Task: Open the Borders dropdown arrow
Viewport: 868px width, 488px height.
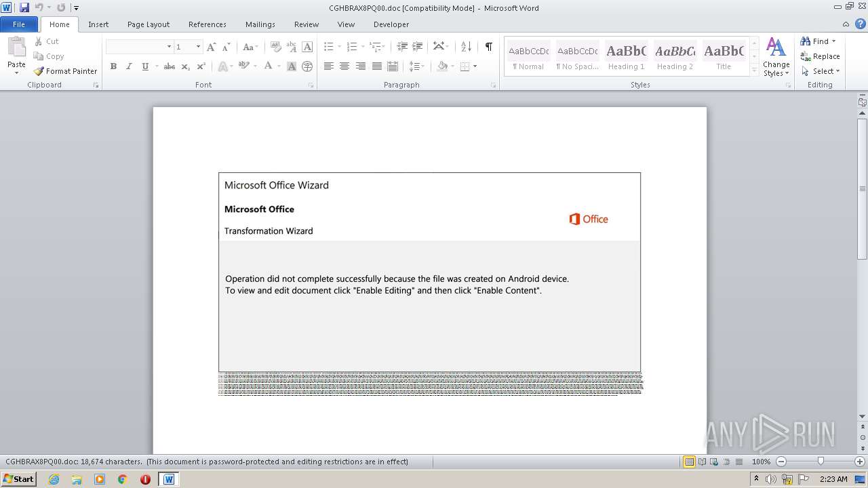Action: pos(475,66)
